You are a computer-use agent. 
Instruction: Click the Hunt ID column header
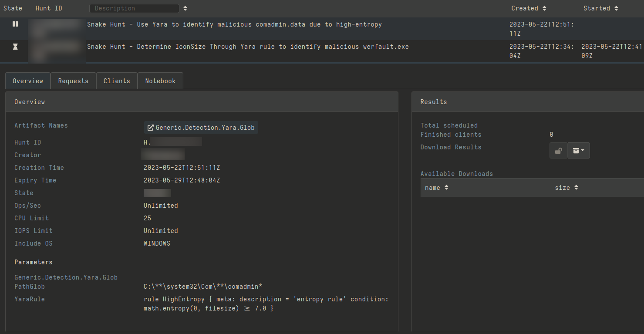tap(49, 8)
